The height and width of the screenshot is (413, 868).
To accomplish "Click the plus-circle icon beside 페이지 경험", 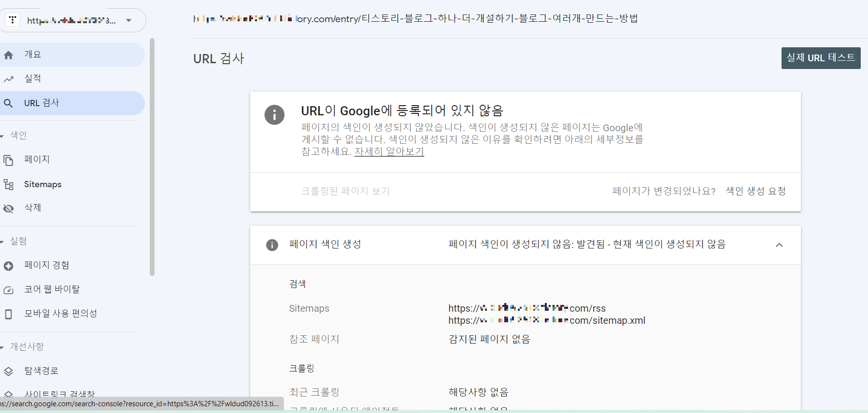I will 8,266.
